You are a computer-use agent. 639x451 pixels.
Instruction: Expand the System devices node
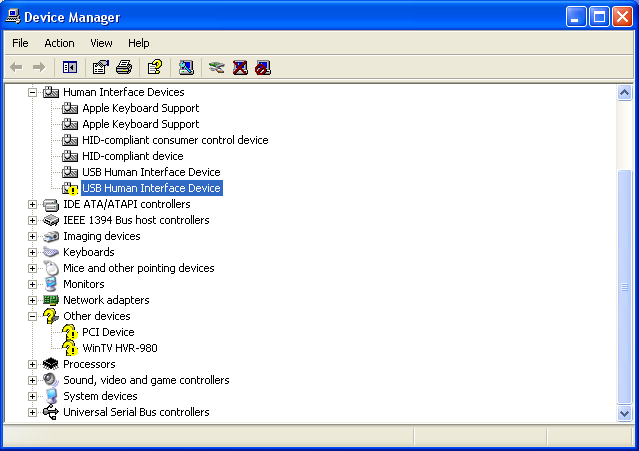[32, 396]
